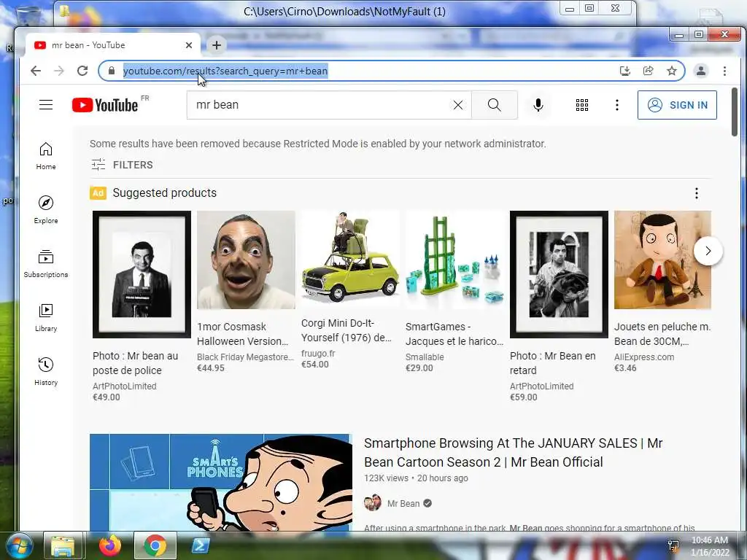Go to YouTube home via logo

[105, 105]
